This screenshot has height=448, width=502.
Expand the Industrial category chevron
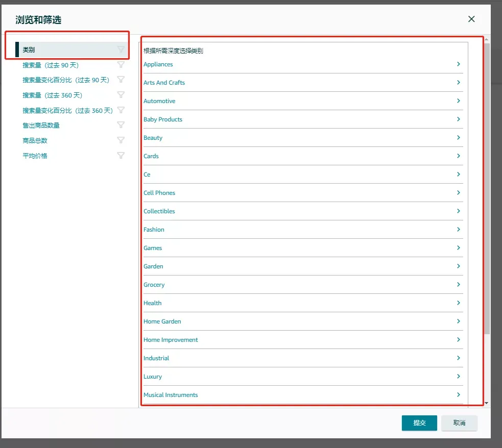pos(459,358)
